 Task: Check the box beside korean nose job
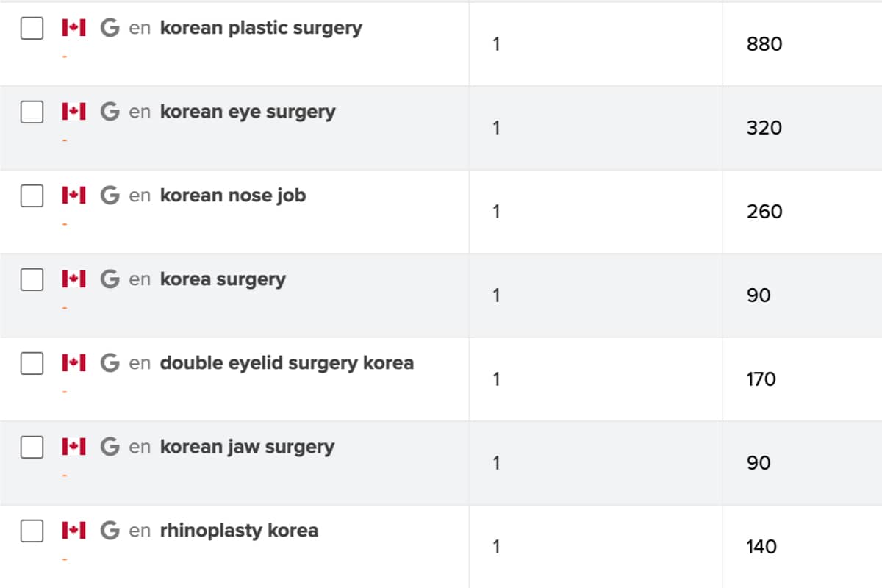pyautogui.click(x=32, y=196)
